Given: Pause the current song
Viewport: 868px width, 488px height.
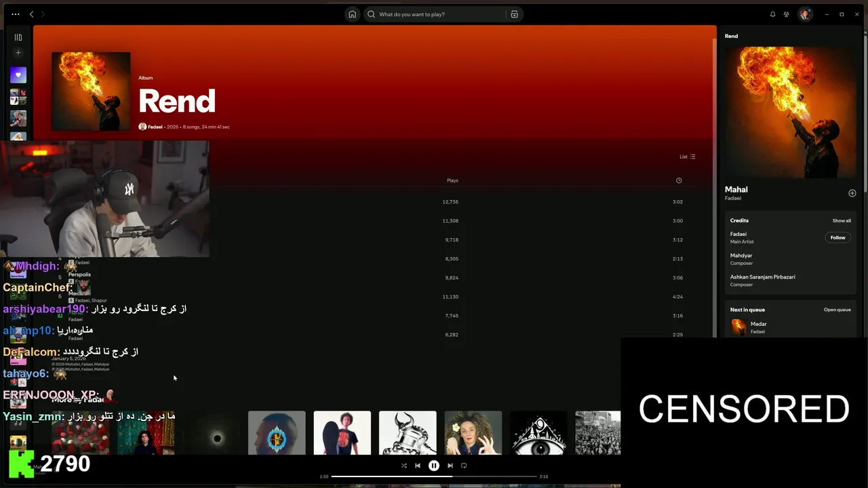Looking at the screenshot, I should (434, 466).
